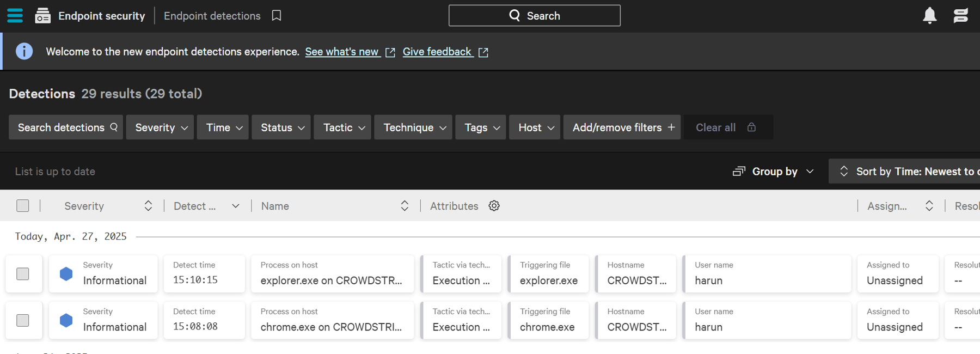
Task: Open the hamburger navigation menu
Action: [x=15, y=15]
